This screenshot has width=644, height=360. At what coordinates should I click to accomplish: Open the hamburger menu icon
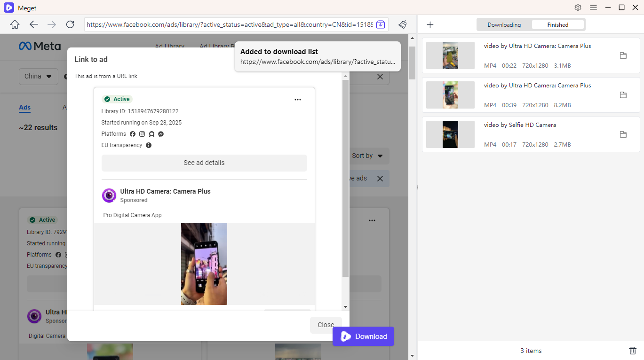tap(593, 8)
